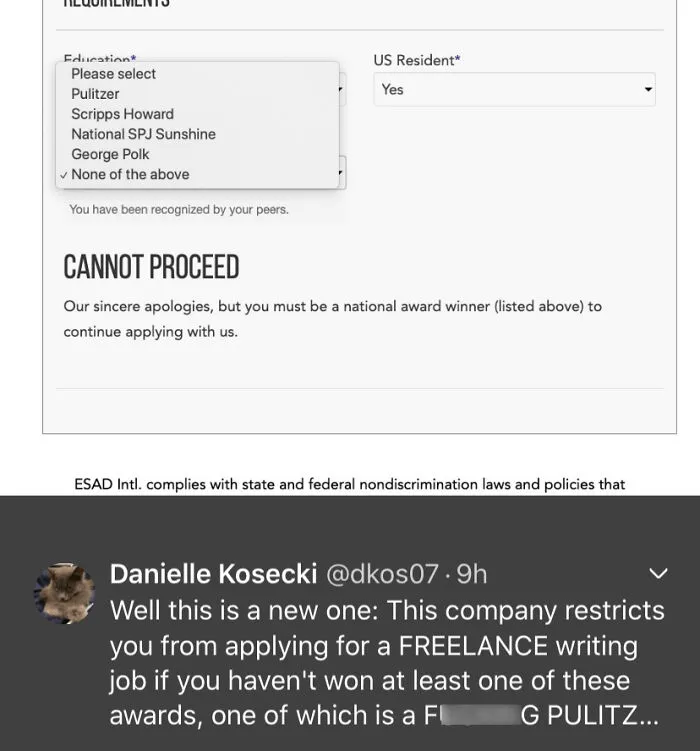
Task: Click the ESAD Intl. nondiscrimination statement
Action: pos(350,484)
